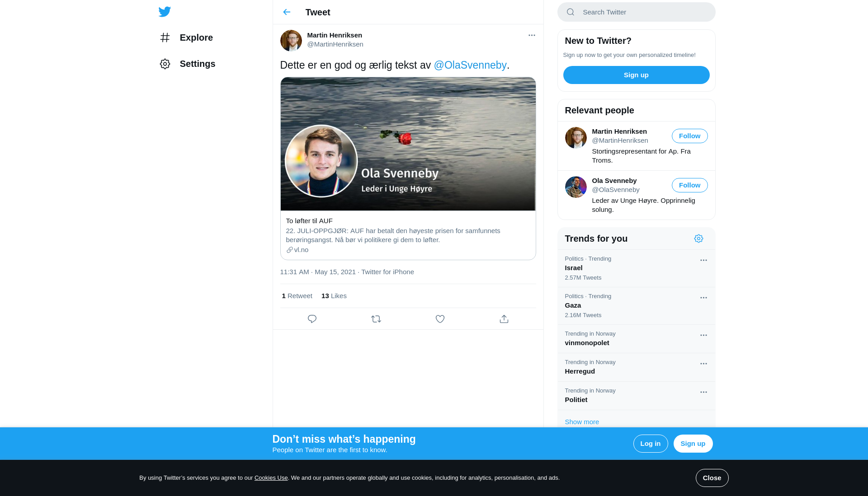868x496 pixels.
Task: Follow Martin Henriksen
Action: coord(690,136)
